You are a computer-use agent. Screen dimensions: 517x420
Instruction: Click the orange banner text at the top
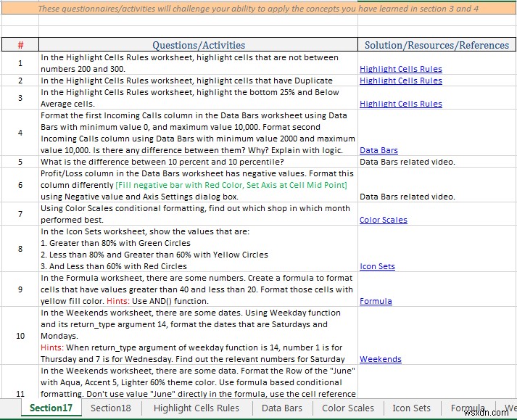point(258,9)
